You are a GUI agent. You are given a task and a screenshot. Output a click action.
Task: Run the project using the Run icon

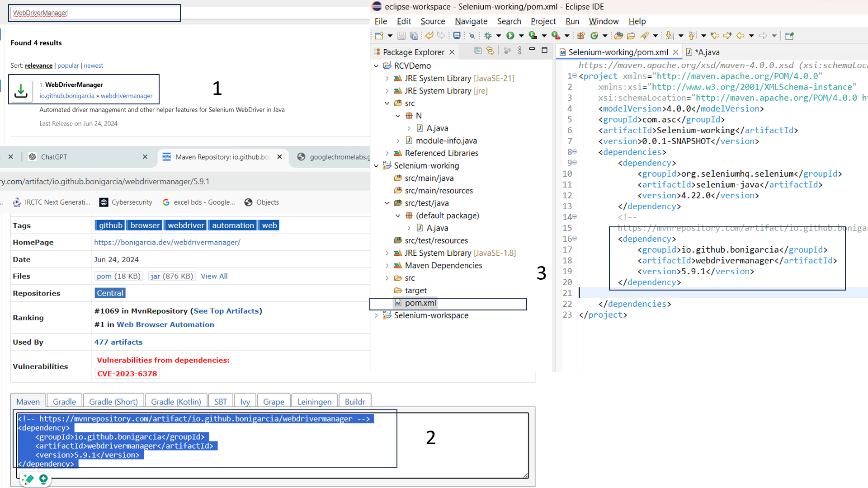(510, 35)
